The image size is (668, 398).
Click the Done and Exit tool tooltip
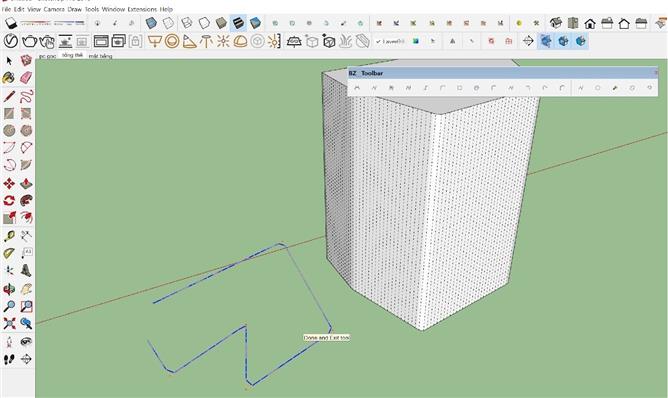click(x=327, y=337)
